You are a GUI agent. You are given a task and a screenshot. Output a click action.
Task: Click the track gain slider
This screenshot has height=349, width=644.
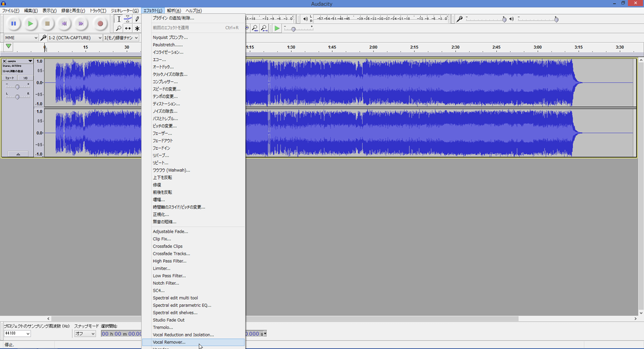(x=17, y=87)
